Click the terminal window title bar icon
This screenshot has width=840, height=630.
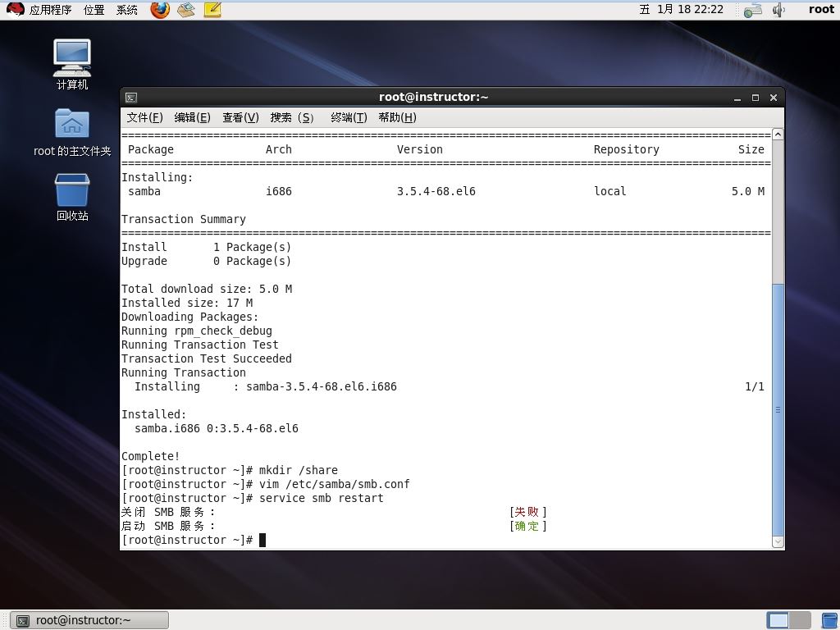click(x=131, y=98)
